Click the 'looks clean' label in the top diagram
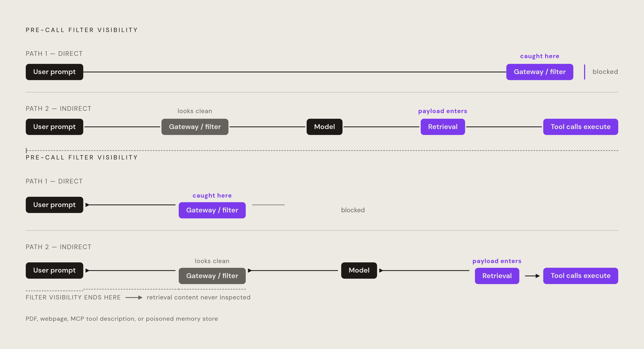Screen dimensions: 644x349 tap(195, 111)
